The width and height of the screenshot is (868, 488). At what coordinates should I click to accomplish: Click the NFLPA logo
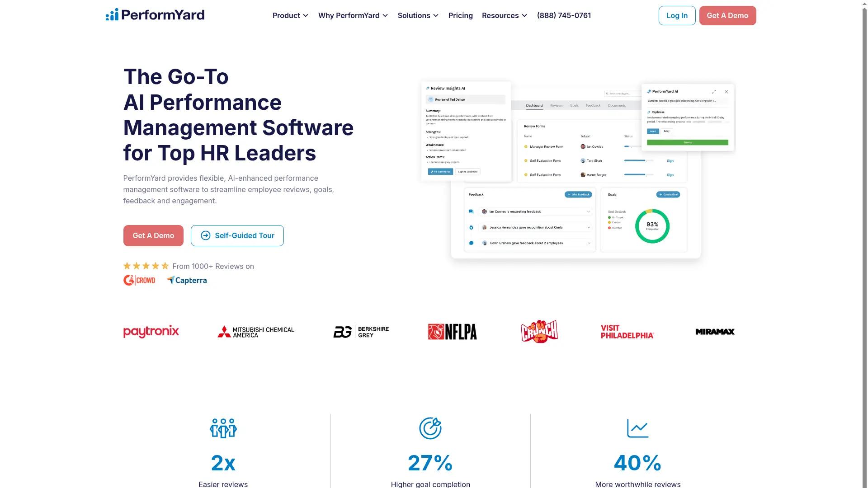tap(452, 331)
